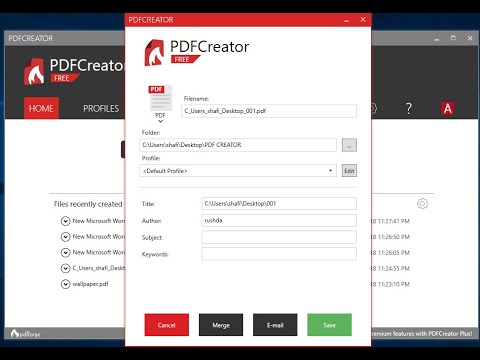Expand first New Microsoft Wor row chevron
480x360 pixels.
[65, 221]
